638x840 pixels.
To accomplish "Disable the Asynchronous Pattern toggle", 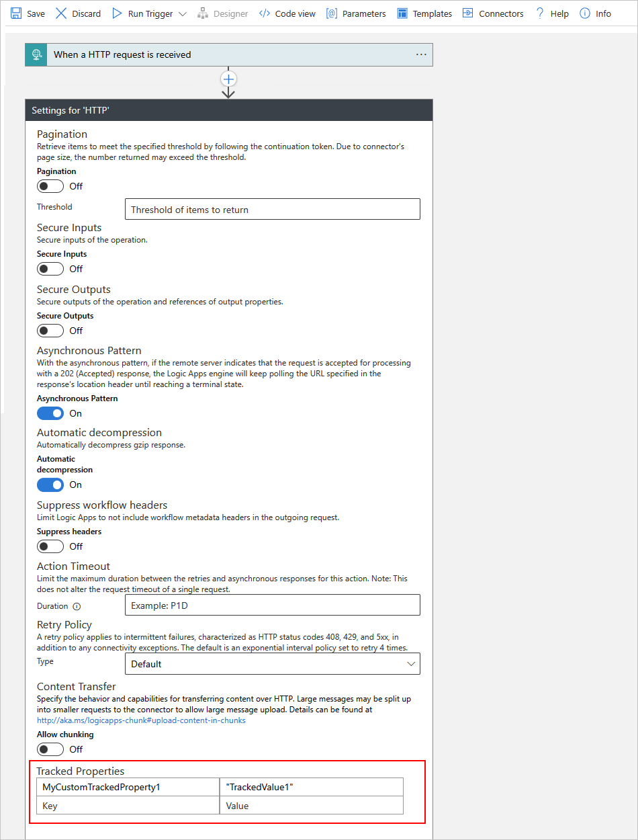I will coord(50,413).
